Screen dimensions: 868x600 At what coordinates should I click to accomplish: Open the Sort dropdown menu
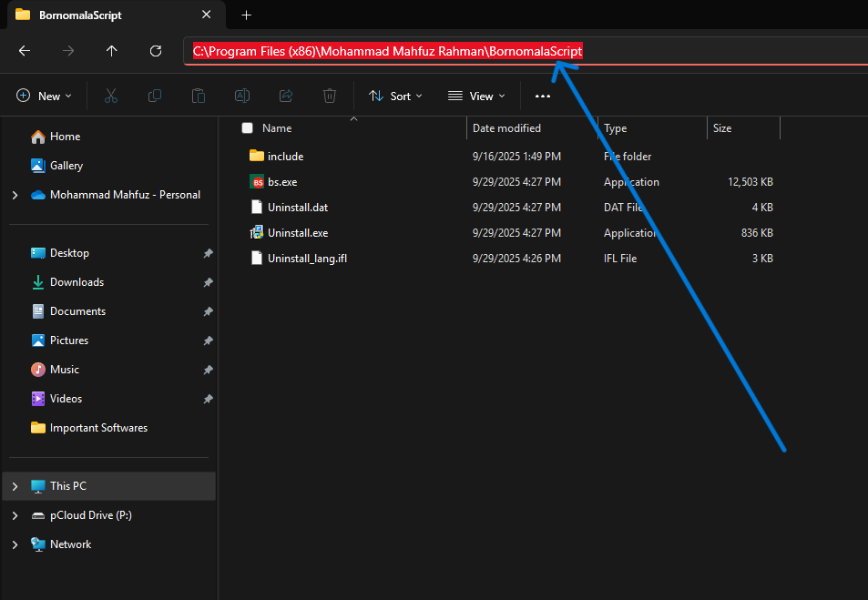[395, 96]
